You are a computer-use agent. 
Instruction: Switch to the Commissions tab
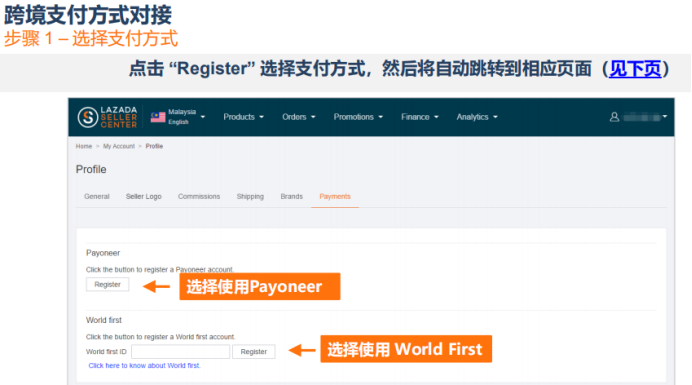pos(199,196)
